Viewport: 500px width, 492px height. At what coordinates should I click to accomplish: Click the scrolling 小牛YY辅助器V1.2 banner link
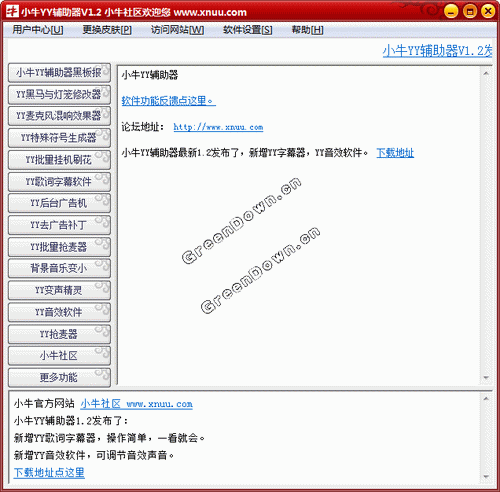click(437, 51)
